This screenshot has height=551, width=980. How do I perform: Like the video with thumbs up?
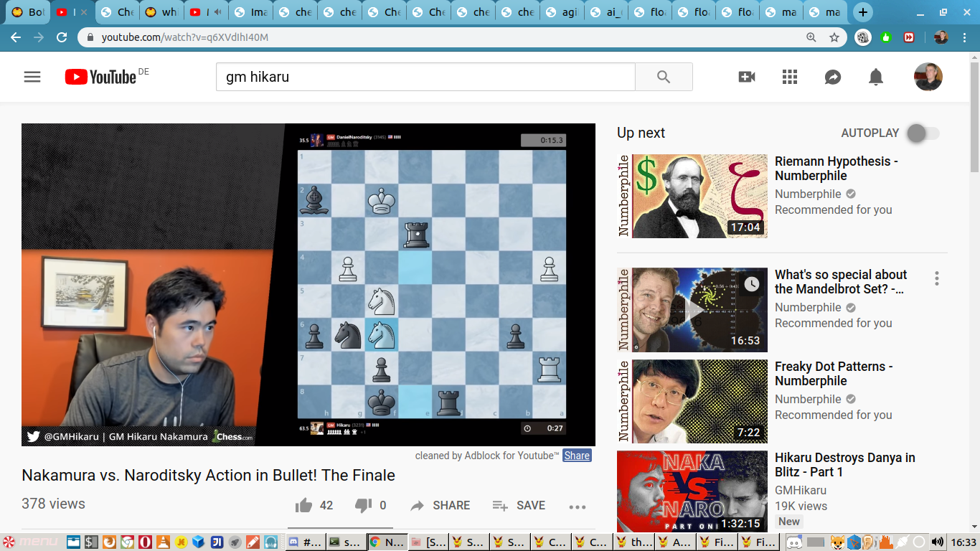coord(304,506)
